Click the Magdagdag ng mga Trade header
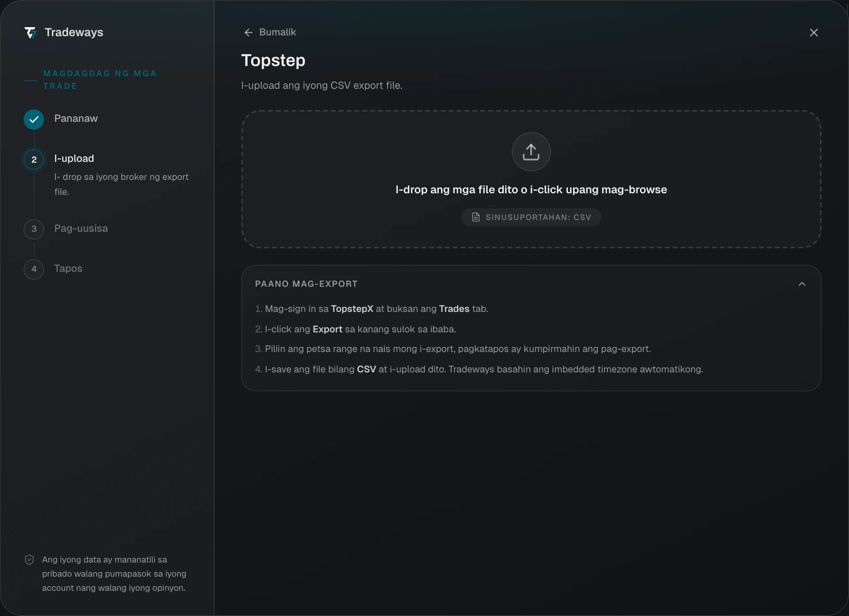Image resolution: width=849 pixels, height=616 pixels. point(100,80)
